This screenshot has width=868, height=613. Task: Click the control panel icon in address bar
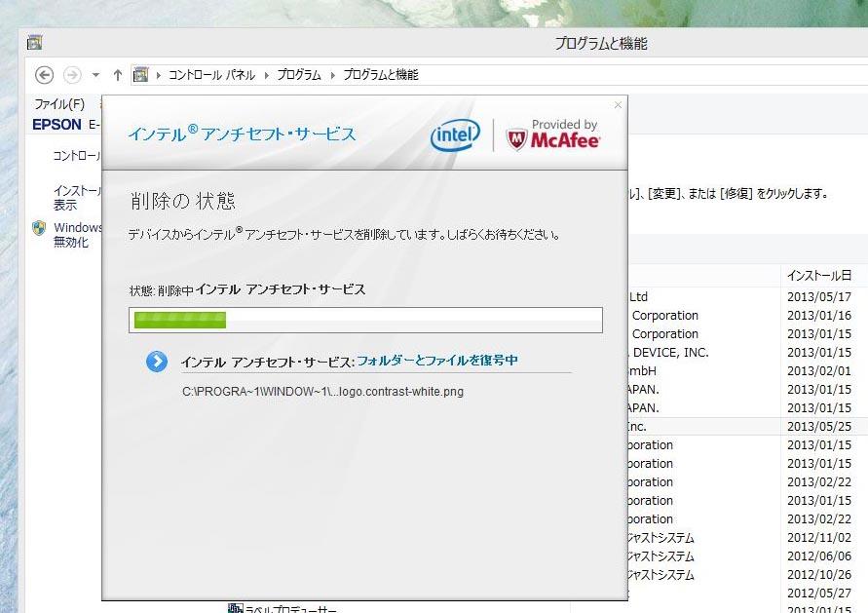click(x=140, y=74)
